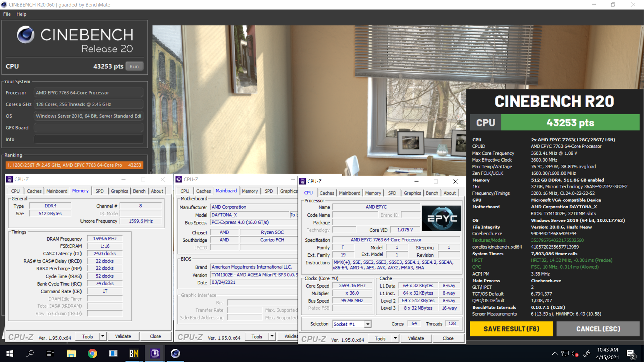The height and width of the screenshot is (362, 644).
Task: Open network status tray icon
Action: [x=565, y=353]
